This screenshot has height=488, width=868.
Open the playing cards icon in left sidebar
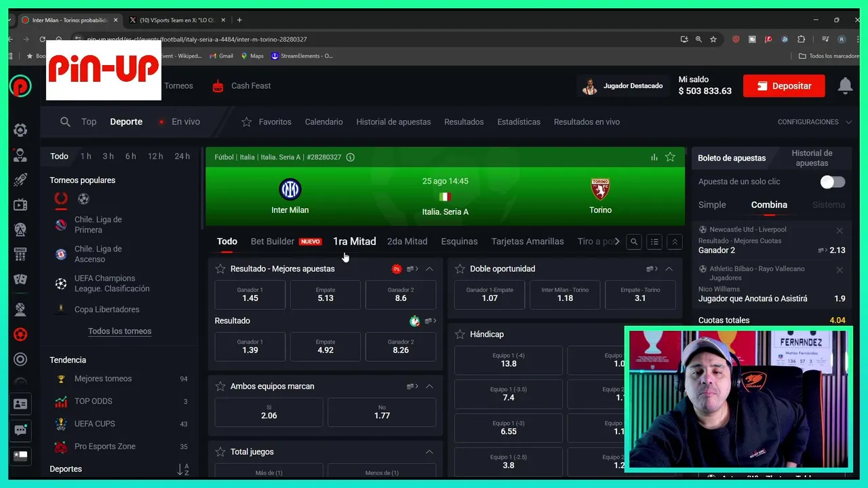click(20, 279)
